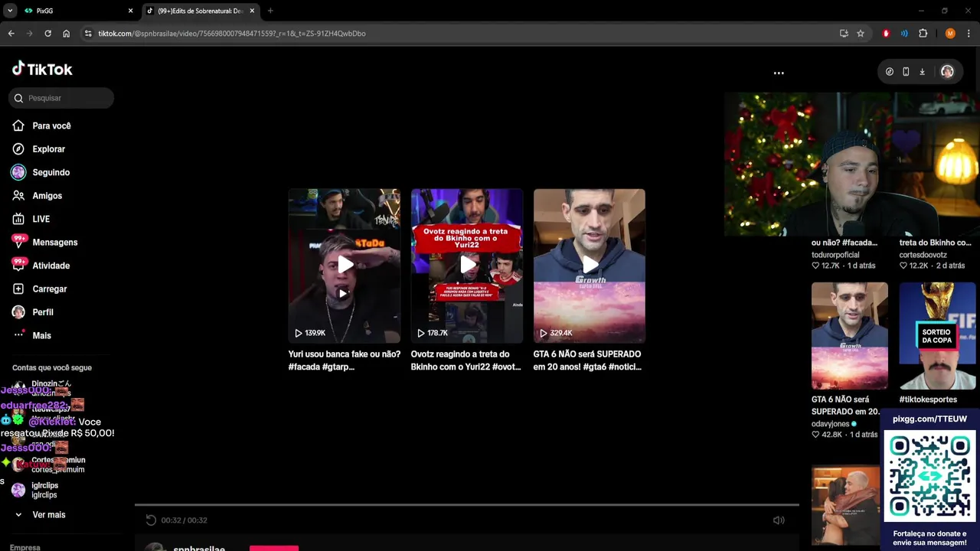Click the video progress bar

[467, 505]
